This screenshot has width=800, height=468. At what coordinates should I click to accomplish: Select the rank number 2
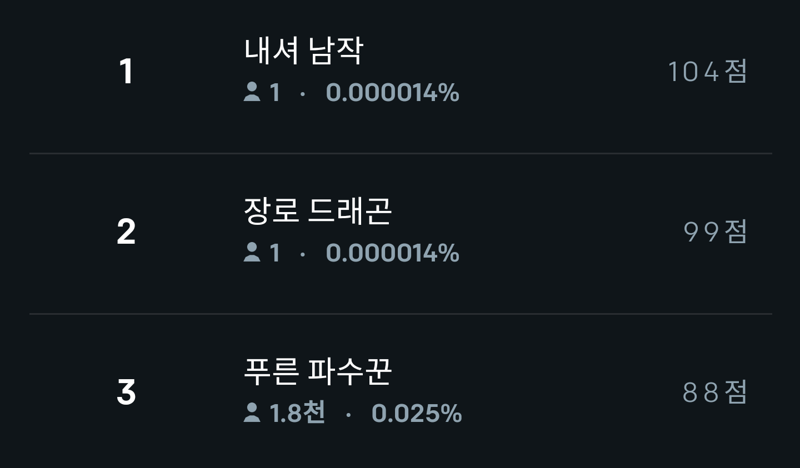point(126,232)
